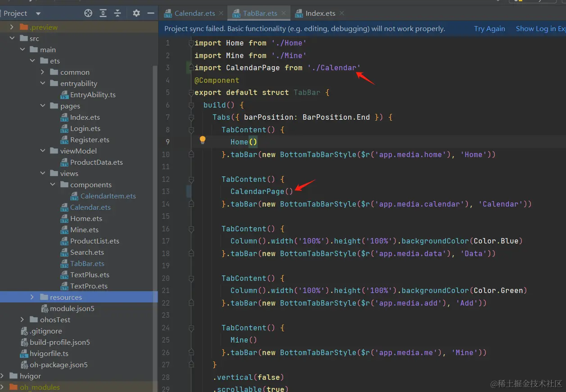Viewport: 566px width, 392px height.
Task: Click the Collapse All toolbar icon
Action: click(x=118, y=13)
